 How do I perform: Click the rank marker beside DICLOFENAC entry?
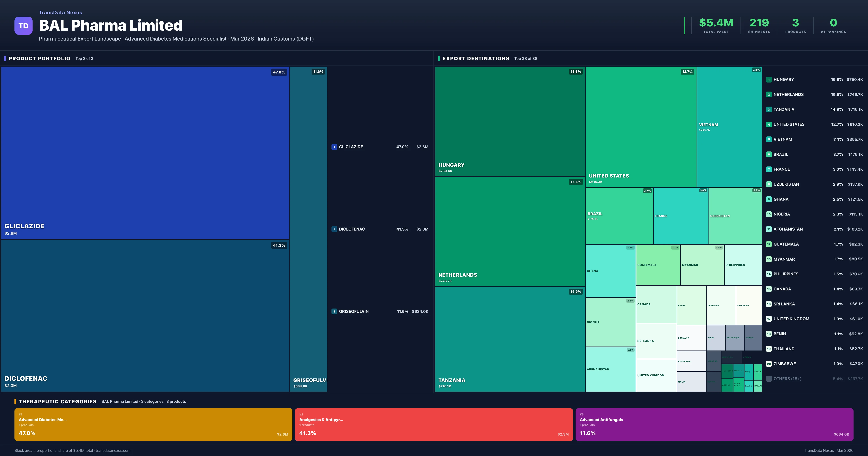(334, 229)
